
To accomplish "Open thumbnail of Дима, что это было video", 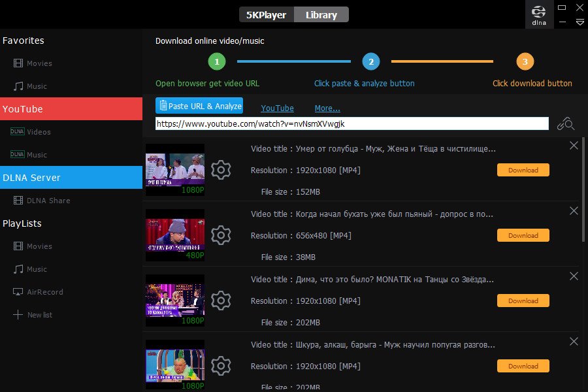I will [175, 301].
